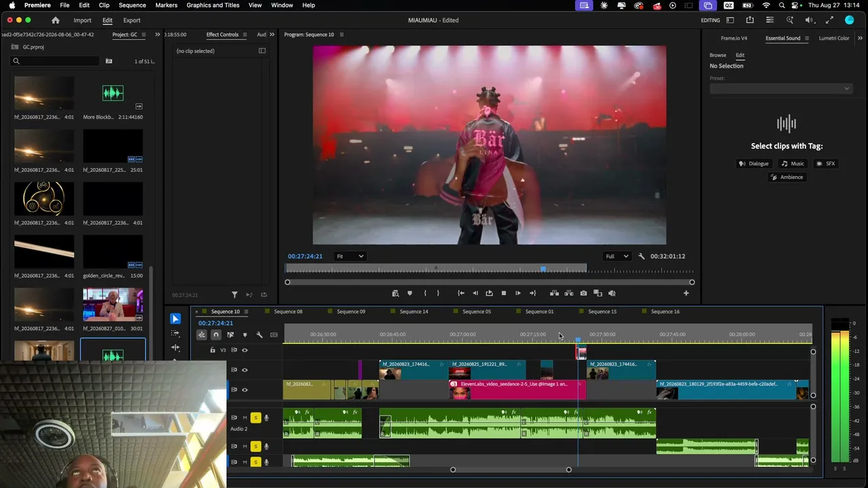Select the Selection tool arrow in the timeline toolbox

pos(175,319)
